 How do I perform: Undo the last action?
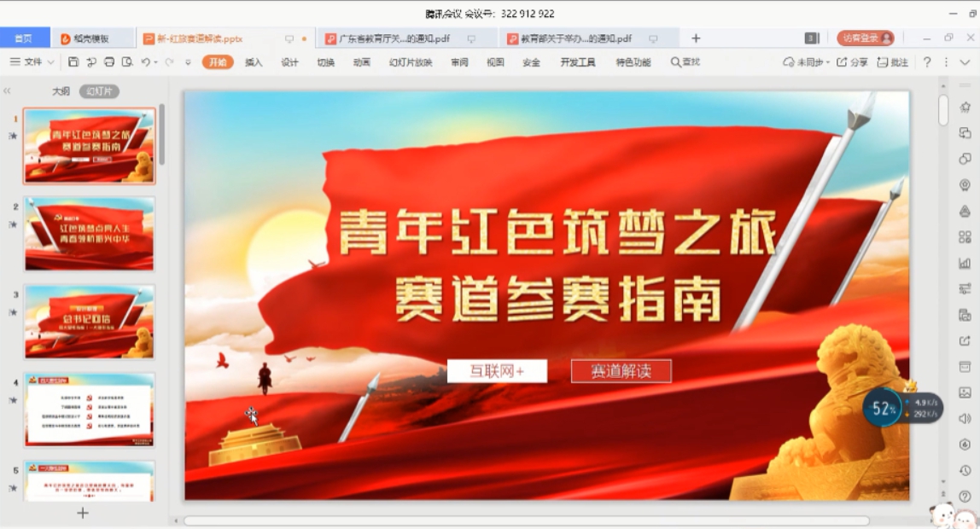point(146,61)
